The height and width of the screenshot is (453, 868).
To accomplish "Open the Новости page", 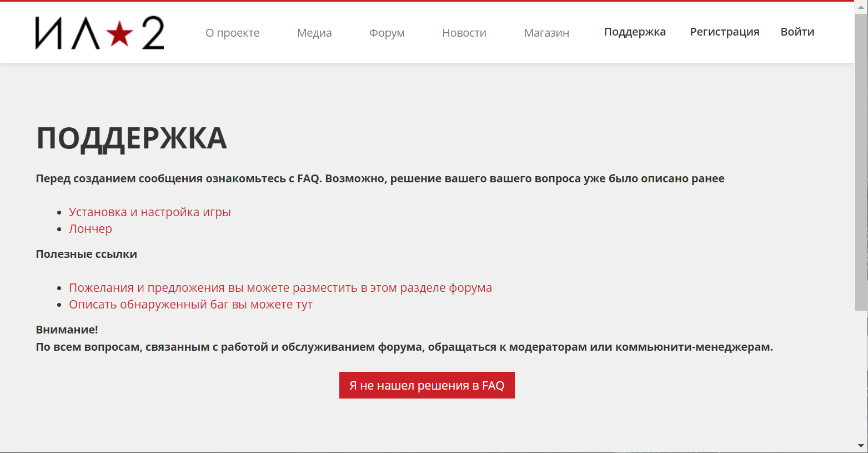I will tap(464, 33).
